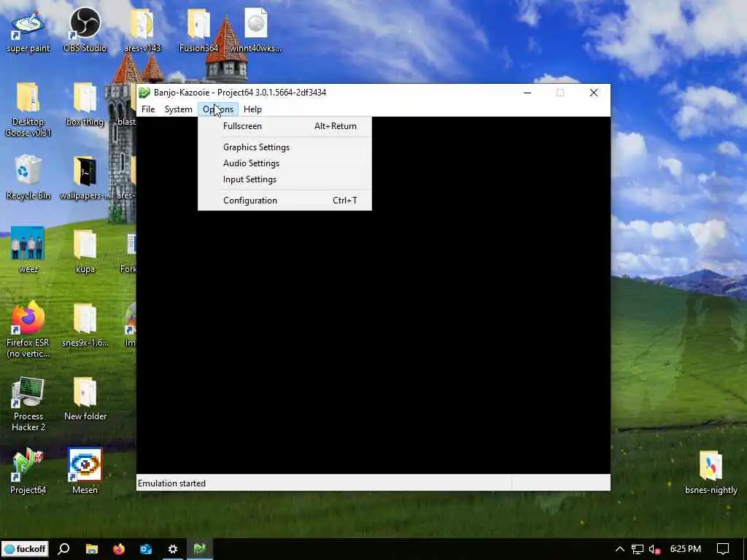Select the bsnes-nightly folder icon
The width and height of the screenshot is (747, 560).
tap(711, 472)
